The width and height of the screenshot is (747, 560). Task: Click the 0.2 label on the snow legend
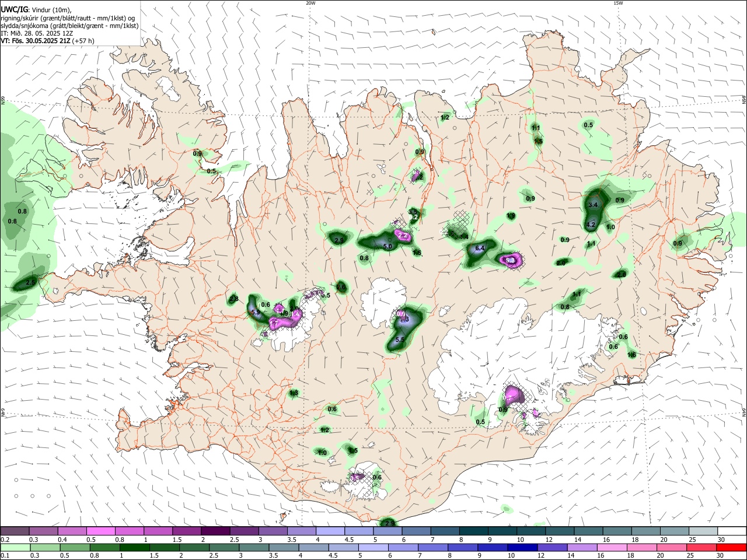click(x=5, y=539)
